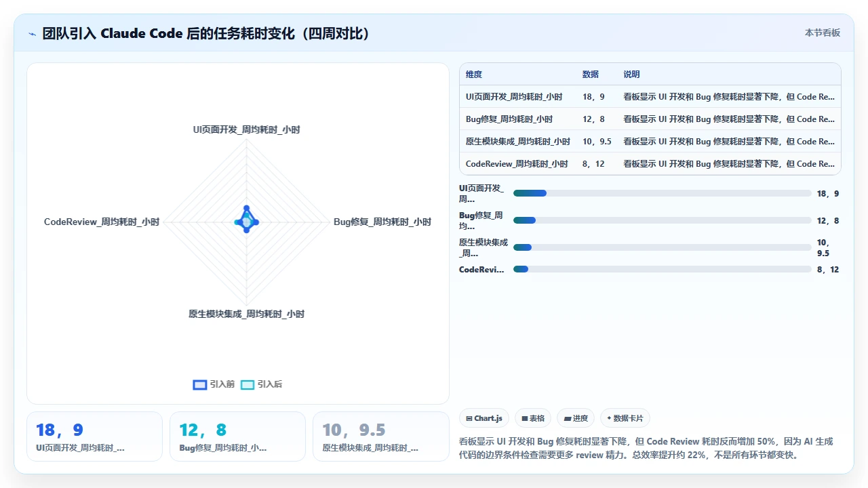Click progress value 8, 12 beside the bar
Image resolution: width=868 pixels, height=488 pixels.
828,269
